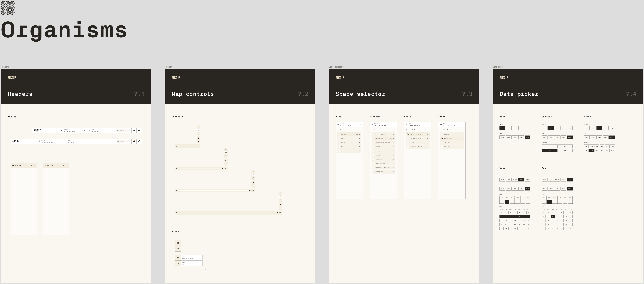
Task: Check the 3 Savile Row checkbox
Action: pyautogui.click(x=408, y=143)
